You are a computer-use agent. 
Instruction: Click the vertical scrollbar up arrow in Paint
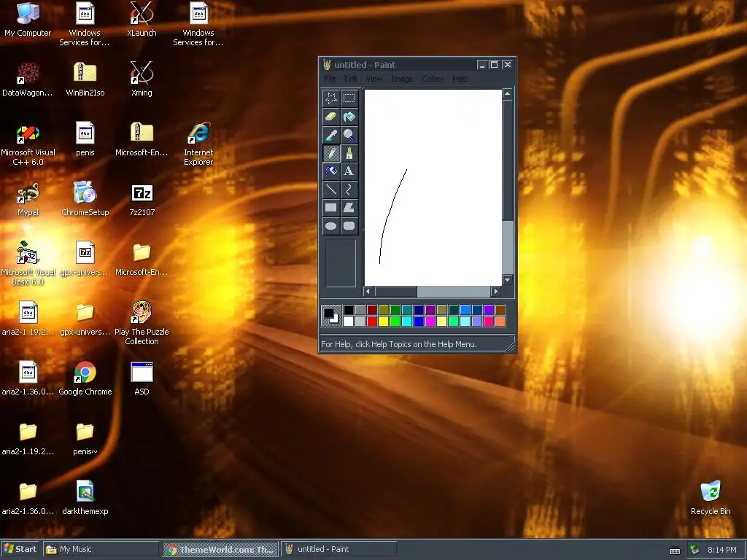tap(508, 94)
